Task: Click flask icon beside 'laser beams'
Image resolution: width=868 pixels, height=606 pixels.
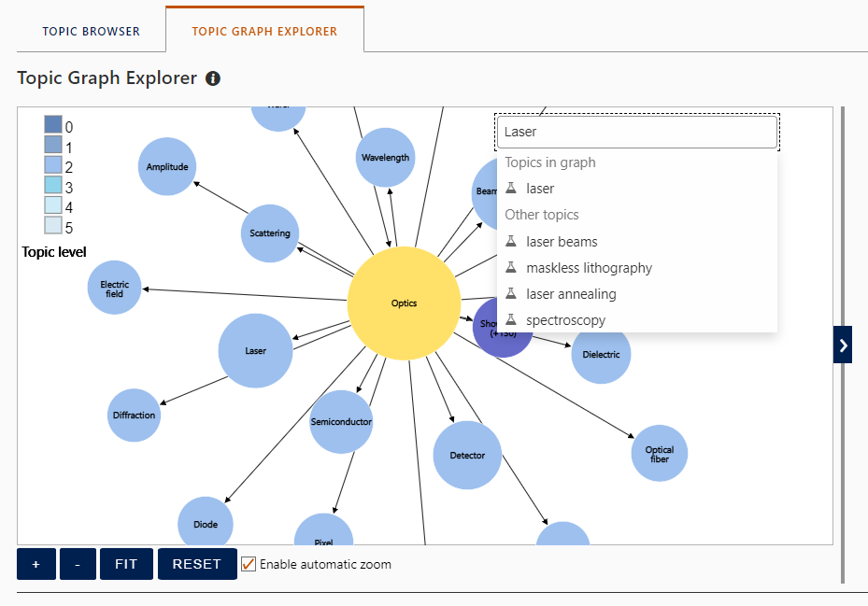Action: [511, 242]
